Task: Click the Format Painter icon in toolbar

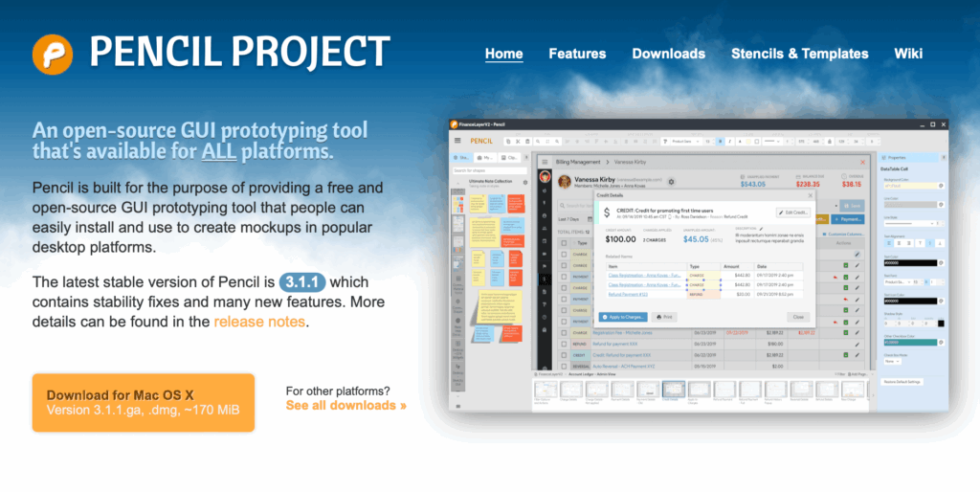Action: pyautogui.click(x=665, y=142)
